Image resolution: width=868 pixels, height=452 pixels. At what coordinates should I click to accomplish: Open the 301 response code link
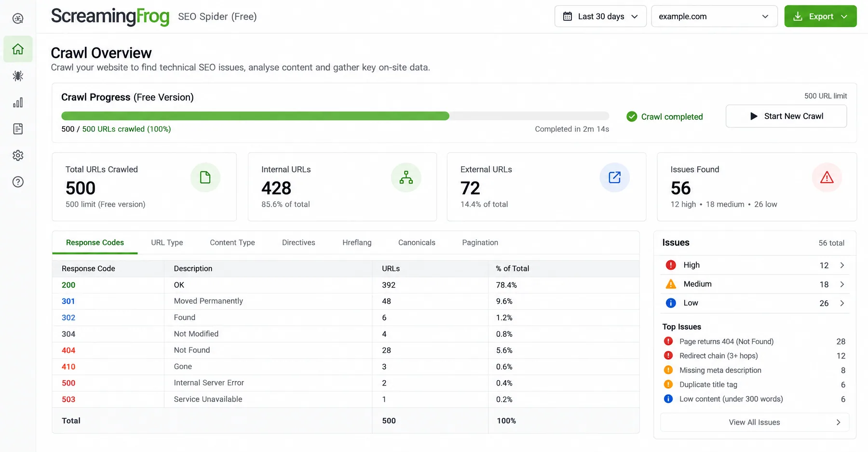coord(68,301)
